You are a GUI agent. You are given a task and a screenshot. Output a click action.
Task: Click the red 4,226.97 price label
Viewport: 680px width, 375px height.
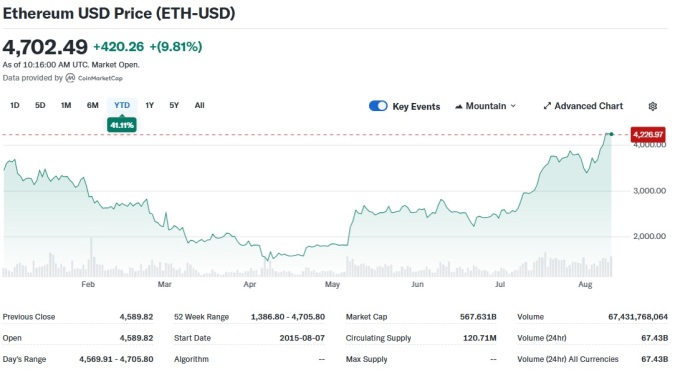[x=648, y=135]
